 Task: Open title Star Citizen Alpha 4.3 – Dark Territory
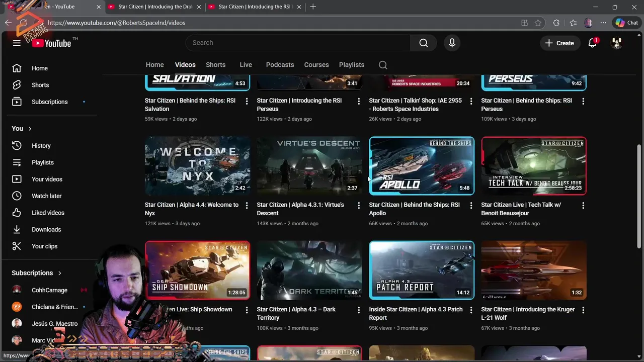pyautogui.click(x=296, y=314)
